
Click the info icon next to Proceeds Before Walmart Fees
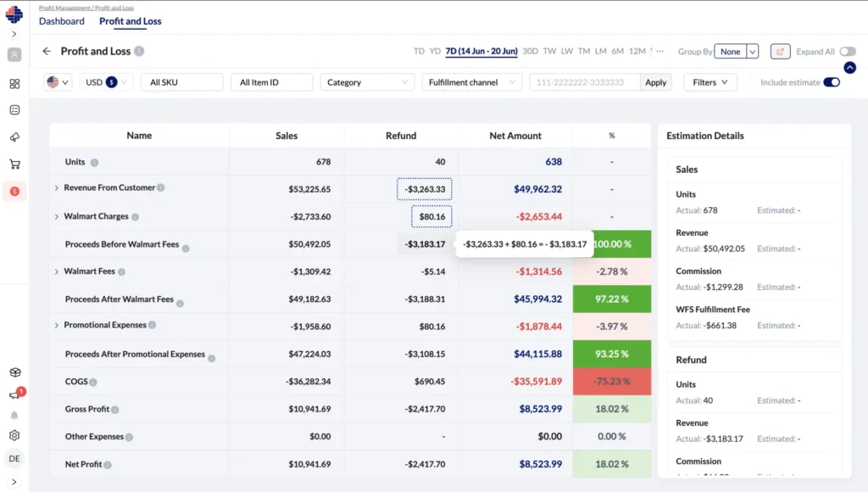coord(186,249)
